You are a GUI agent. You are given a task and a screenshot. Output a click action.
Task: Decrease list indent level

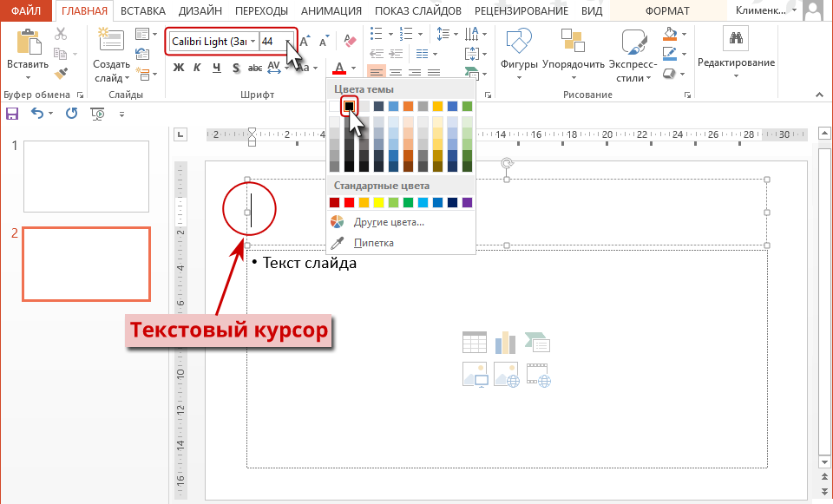pos(377,54)
